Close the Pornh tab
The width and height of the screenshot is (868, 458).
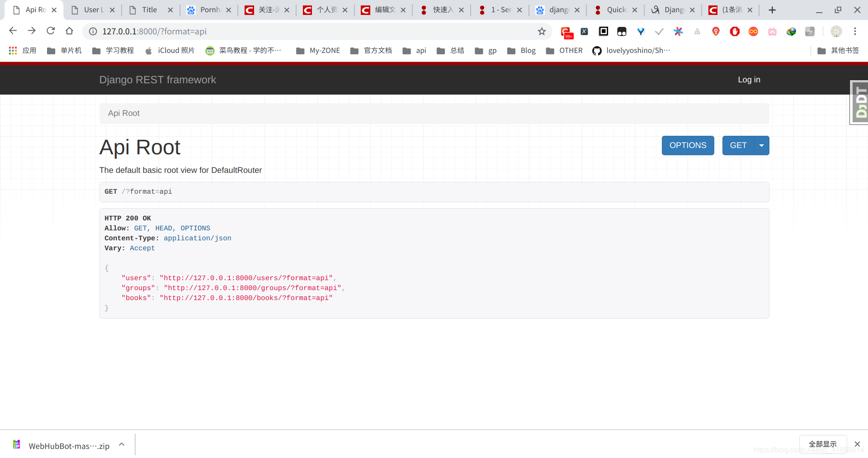[229, 10]
